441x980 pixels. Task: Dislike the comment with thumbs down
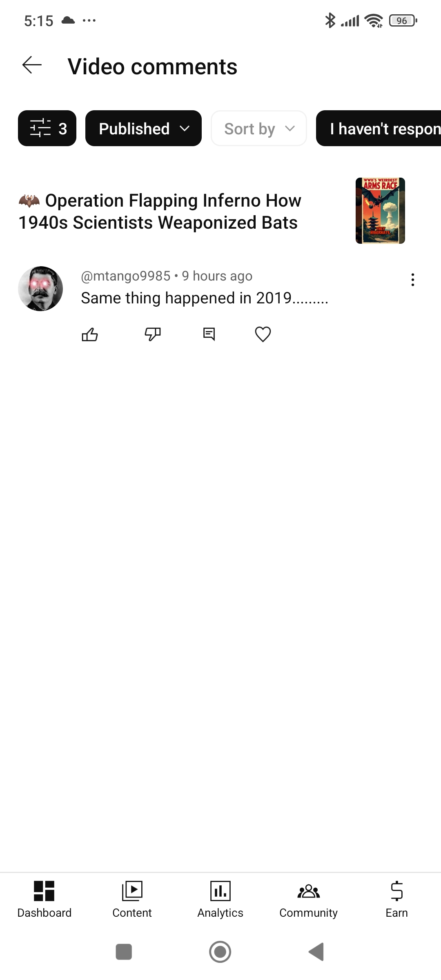(153, 334)
